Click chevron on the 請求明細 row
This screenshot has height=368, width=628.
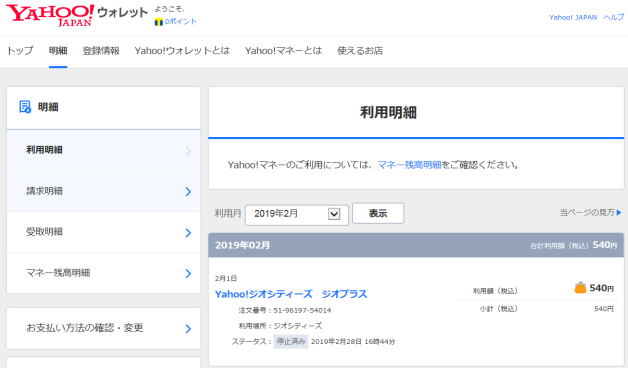click(x=188, y=192)
